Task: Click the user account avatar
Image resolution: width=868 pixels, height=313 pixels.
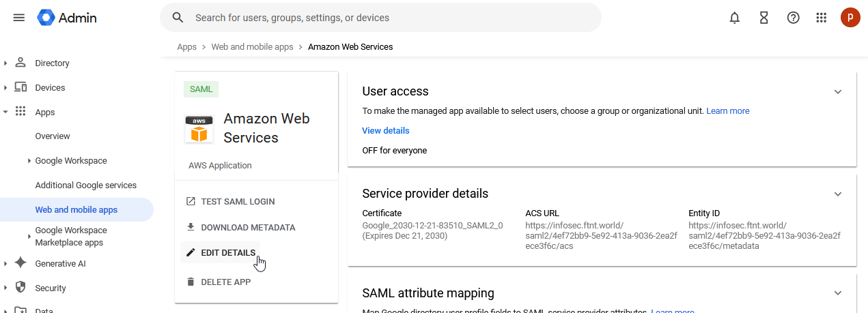Action: coord(850,18)
